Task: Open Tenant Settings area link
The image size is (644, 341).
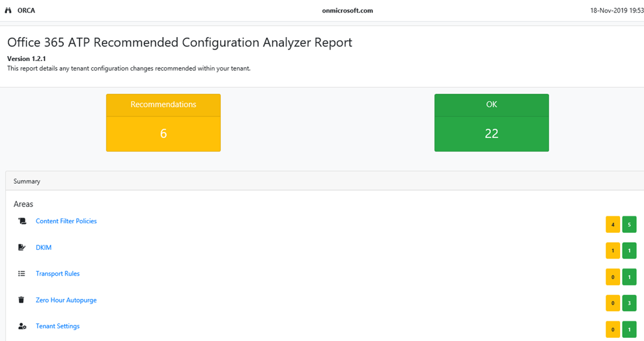Action: pos(57,327)
